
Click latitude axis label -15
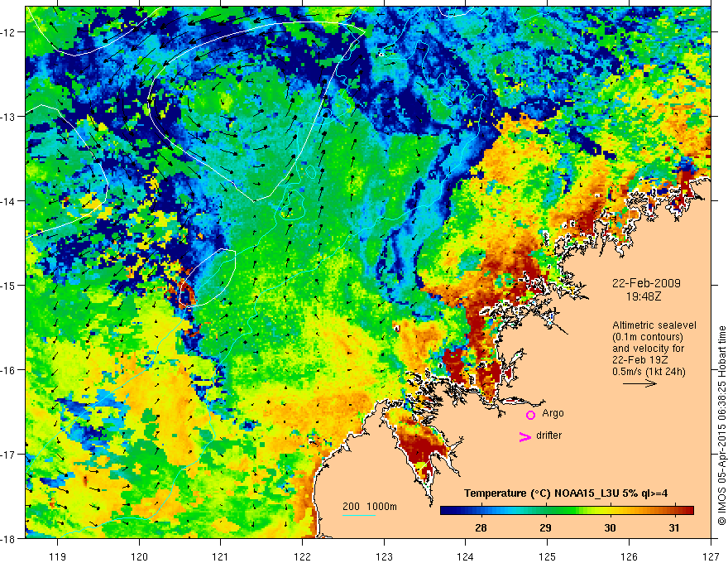pos(9,285)
